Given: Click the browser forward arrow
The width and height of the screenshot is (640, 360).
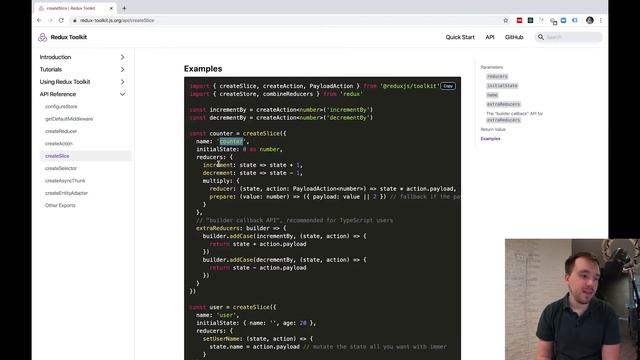Looking at the screenshot, I should pyautogui.click(x=50, y=20).
